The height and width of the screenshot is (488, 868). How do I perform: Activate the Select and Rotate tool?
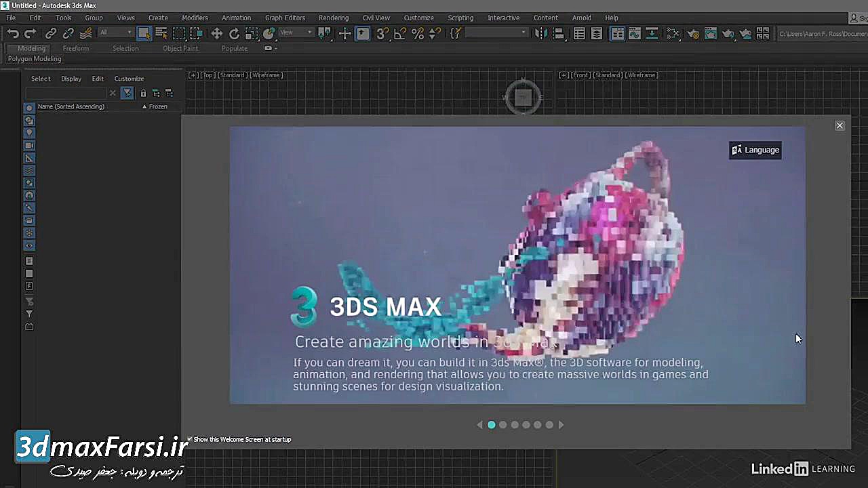[x=234, y=33]
